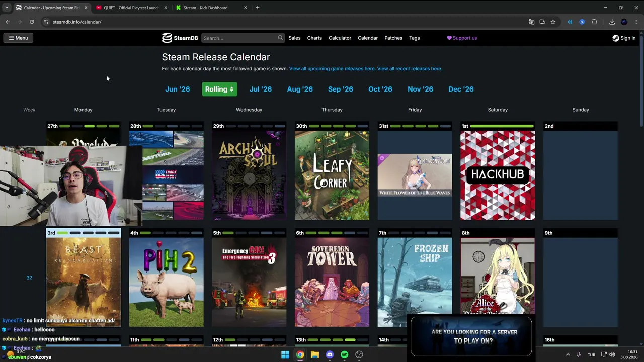
Task: Open a new browser tab
Action: tap(258, 8)
